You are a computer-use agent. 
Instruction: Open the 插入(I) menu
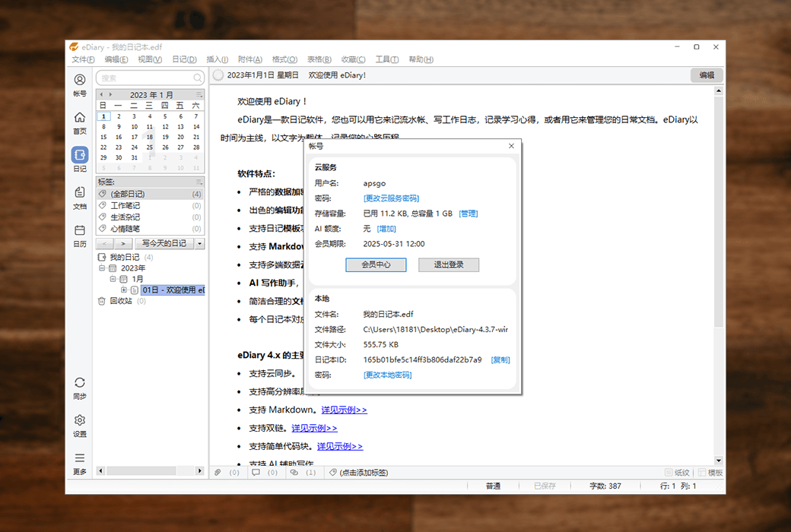[x=217, y=59]
